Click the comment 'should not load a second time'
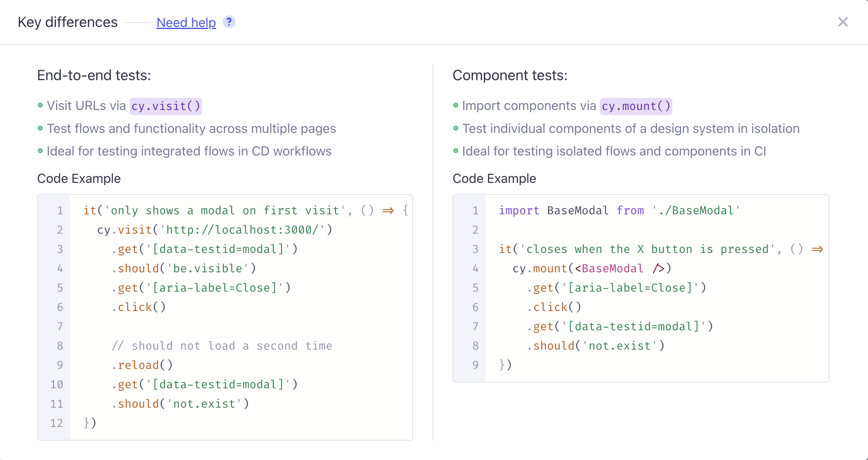The height and width of the screenshot is (460, 868). click(x=222, y=346)
